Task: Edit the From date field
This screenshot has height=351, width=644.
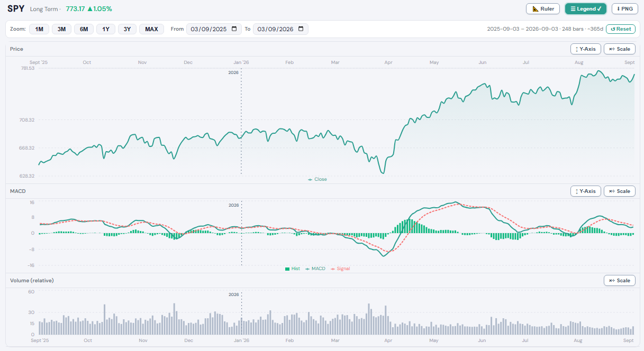Action: (x=214, y=29)
